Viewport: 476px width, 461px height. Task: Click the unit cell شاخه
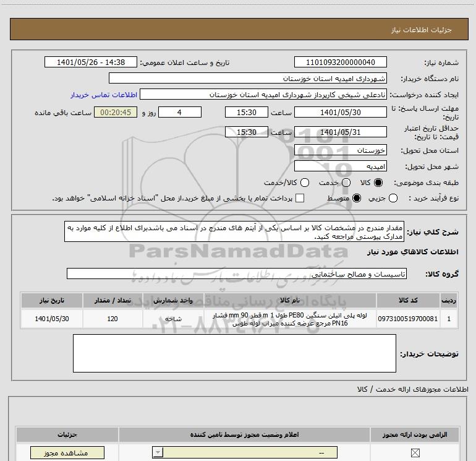173,319
